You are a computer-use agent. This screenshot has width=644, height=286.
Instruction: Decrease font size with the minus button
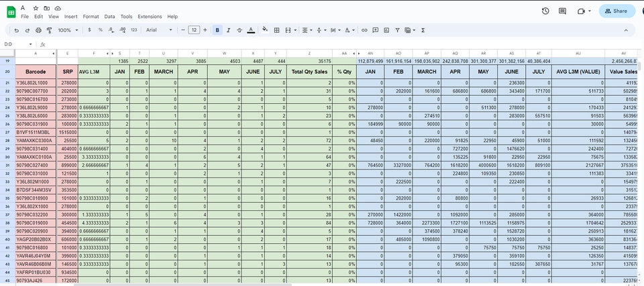click(183, 30)
